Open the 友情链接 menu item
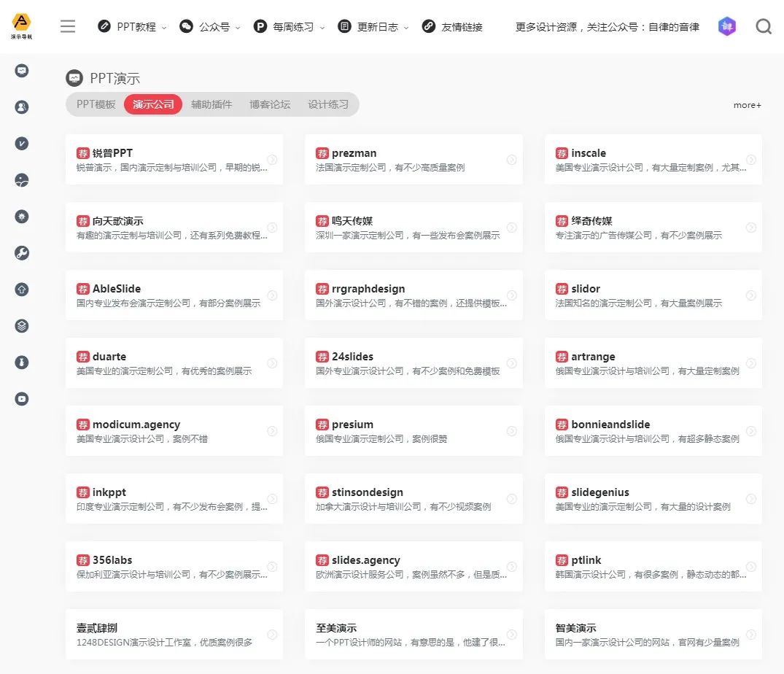784x674 pixels. 452,26
